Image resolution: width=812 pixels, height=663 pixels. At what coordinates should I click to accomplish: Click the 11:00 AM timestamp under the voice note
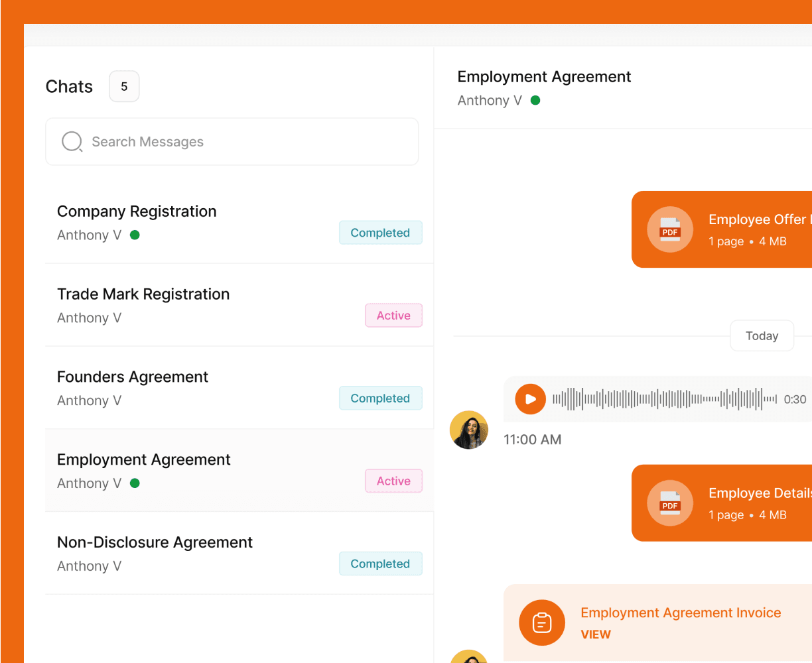pyautogui.click(x=533, y=439)
